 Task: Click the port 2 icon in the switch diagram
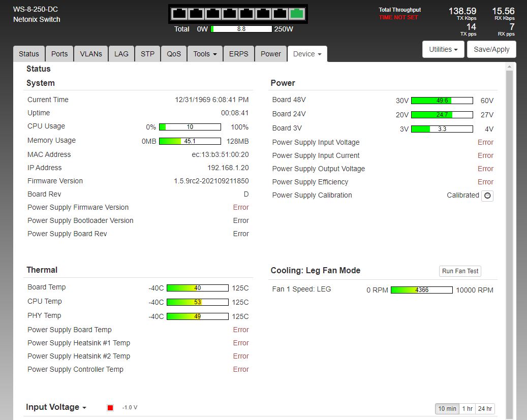(196, 14)
